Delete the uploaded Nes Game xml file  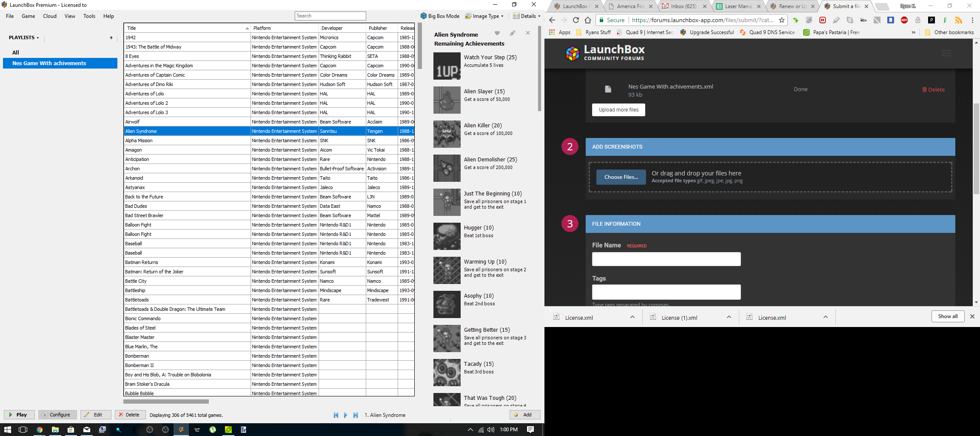point(933,89)
